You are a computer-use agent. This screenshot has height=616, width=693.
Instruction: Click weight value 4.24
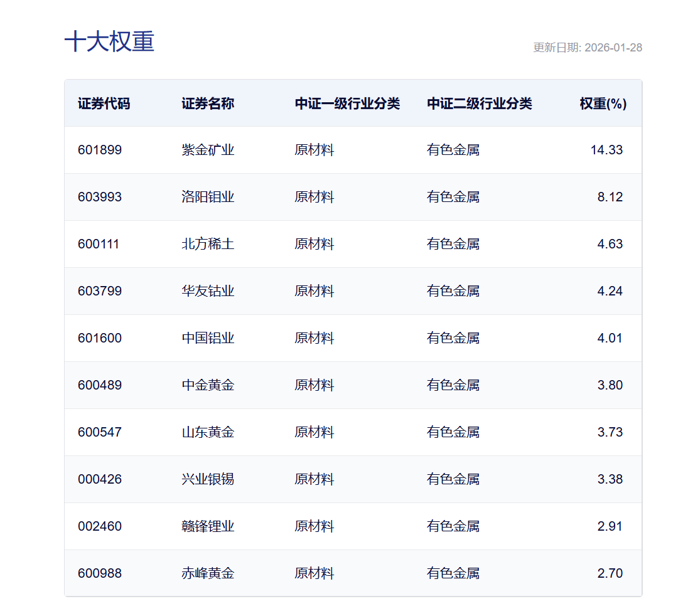[x=610, y=291]
